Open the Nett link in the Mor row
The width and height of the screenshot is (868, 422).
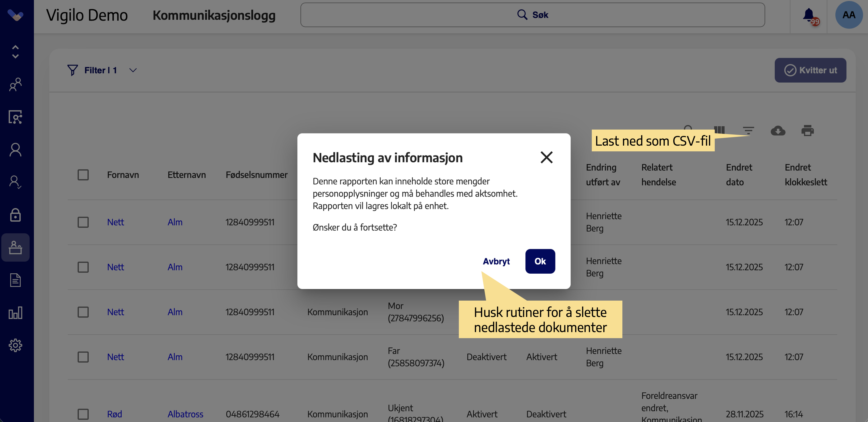(115, 312)
